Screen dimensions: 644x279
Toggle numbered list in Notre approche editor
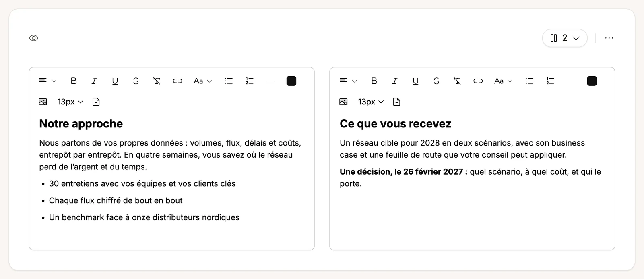click(x=250, y=81)
